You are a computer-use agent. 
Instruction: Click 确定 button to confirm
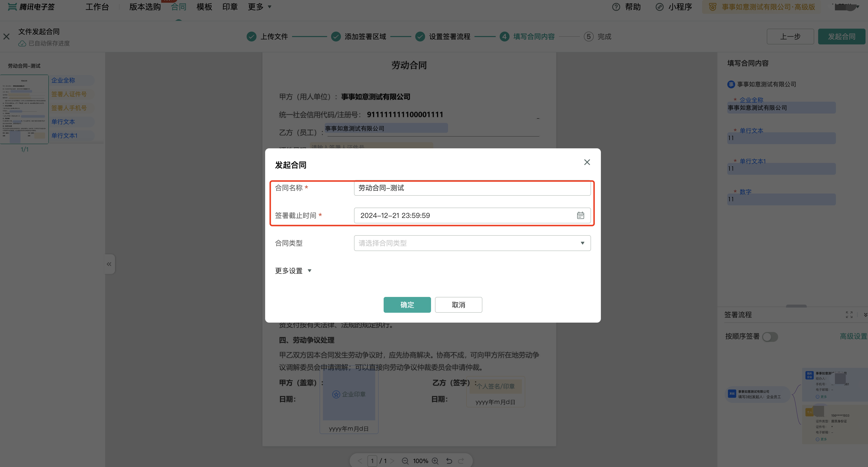407,305
